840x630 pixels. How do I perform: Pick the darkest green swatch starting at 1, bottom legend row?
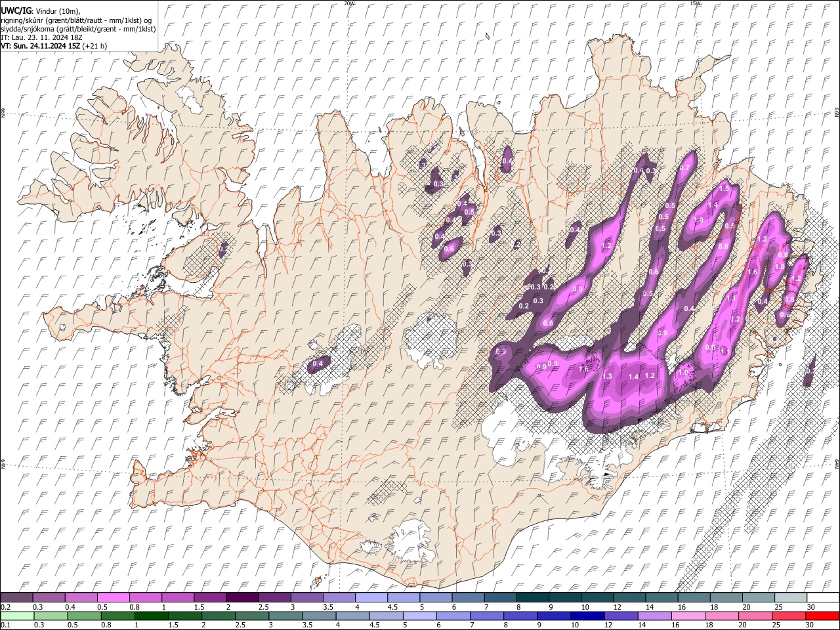(152, 616)
